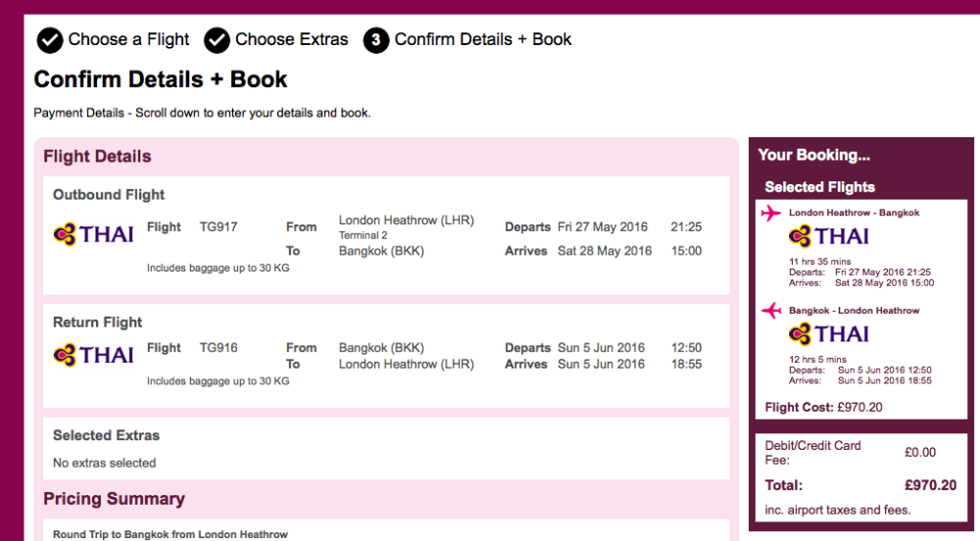Go back to Choose a Flight step
The height and width of the screenshot is (541, 980).
pyautogui.click(x=128, y=39)
